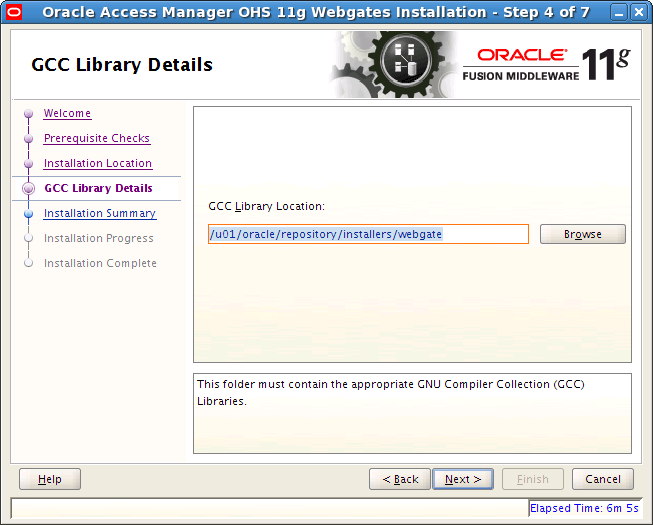The width and height of the screenshot is (653, 525).
Task: Focus the GCC Library Location field
Action: click(368, 234)
